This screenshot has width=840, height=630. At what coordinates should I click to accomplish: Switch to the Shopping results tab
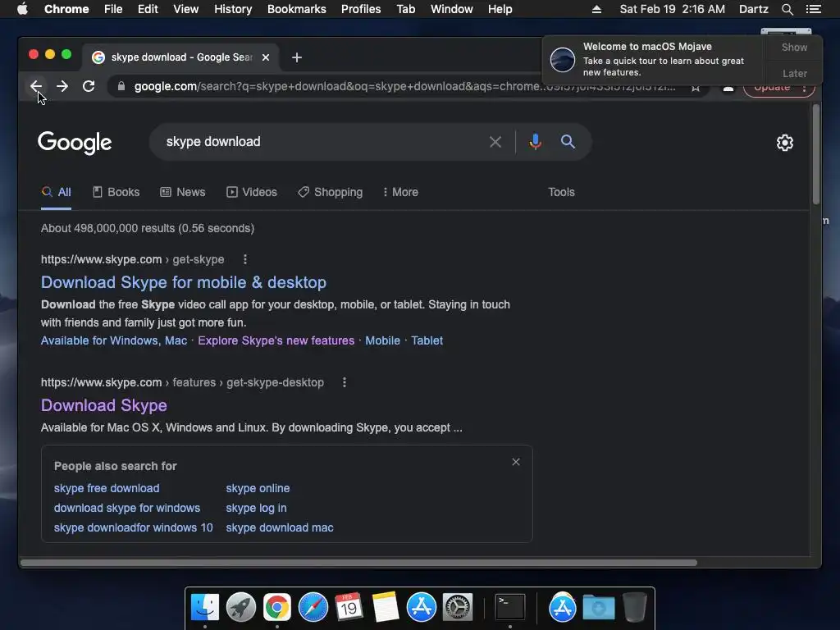click(x=331, y=192)
